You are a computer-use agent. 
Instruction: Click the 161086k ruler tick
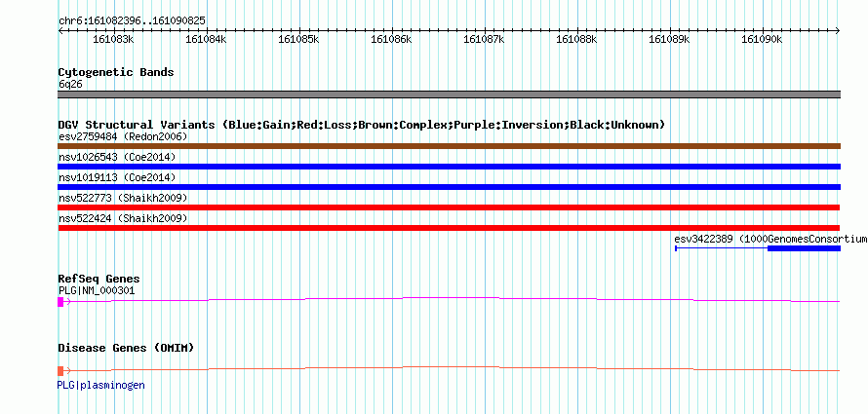pos(392,39)
